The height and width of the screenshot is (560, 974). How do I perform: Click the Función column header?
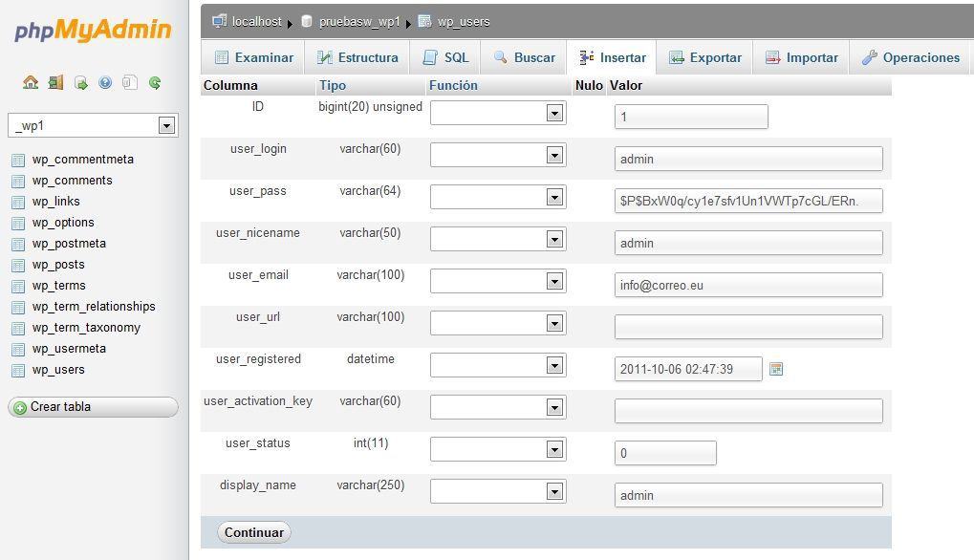click(453, 86)
